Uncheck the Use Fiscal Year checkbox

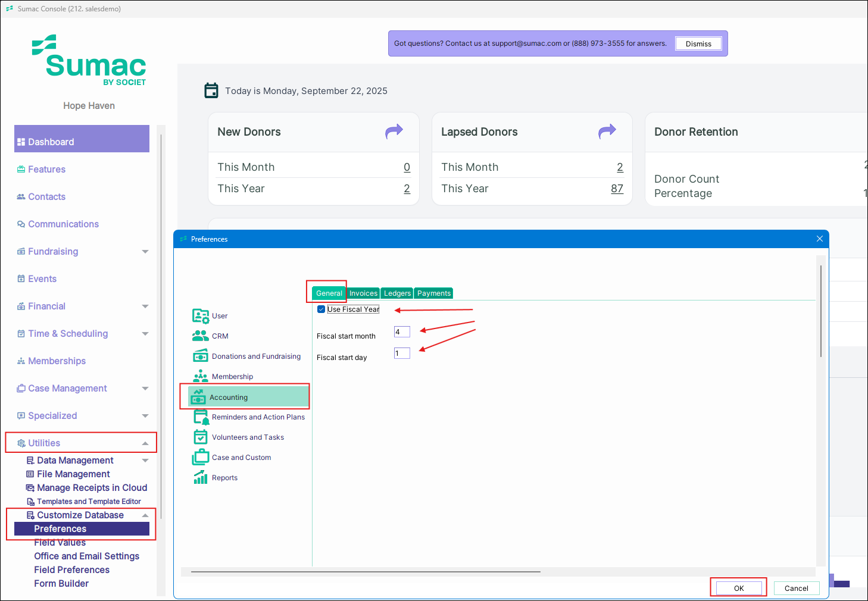coord(321,309)
